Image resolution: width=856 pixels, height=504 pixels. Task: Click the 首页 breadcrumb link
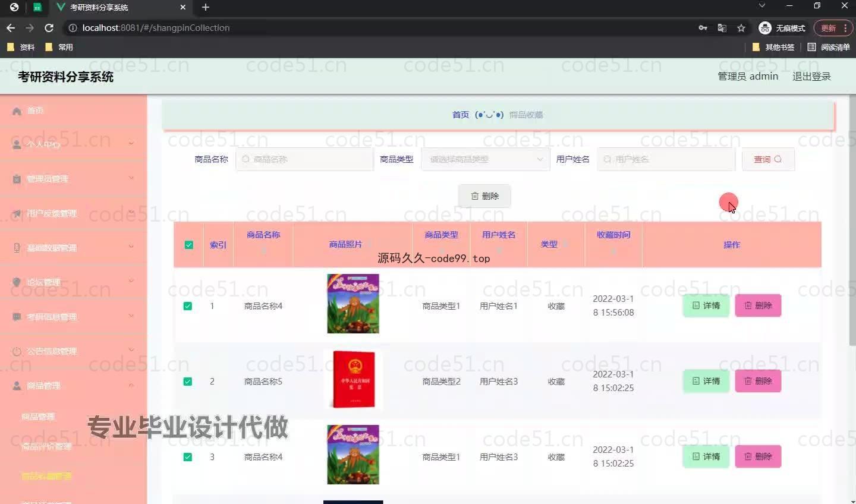[461, 115]
